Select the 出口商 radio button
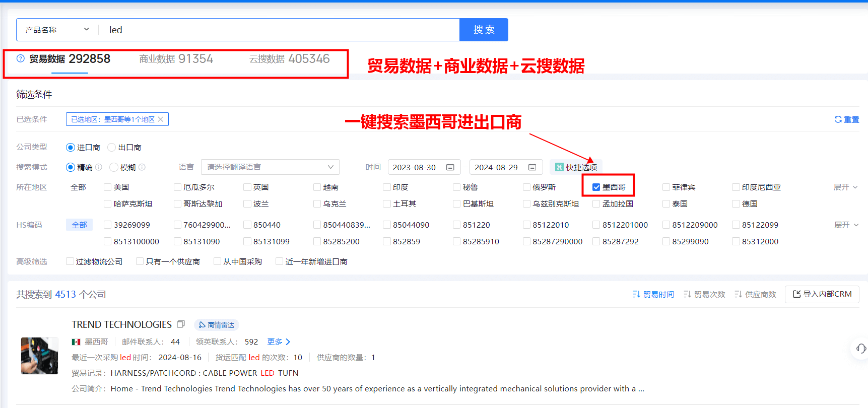 [112, 148]
